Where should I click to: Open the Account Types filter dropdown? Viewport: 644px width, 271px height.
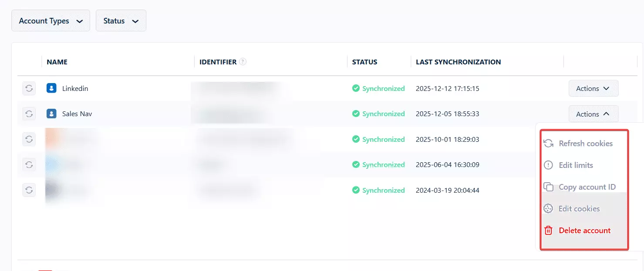point(51,20)
